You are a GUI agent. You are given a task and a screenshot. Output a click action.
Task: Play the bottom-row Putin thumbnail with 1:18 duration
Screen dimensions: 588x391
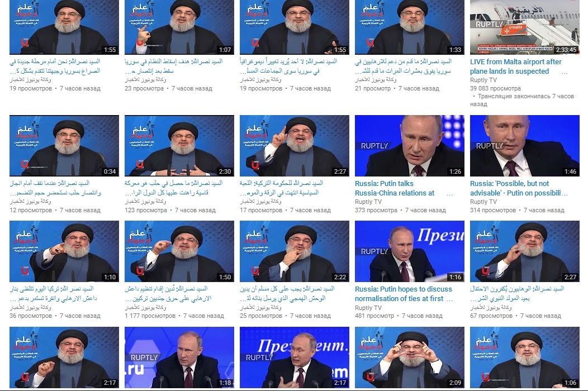coord(179,357)
